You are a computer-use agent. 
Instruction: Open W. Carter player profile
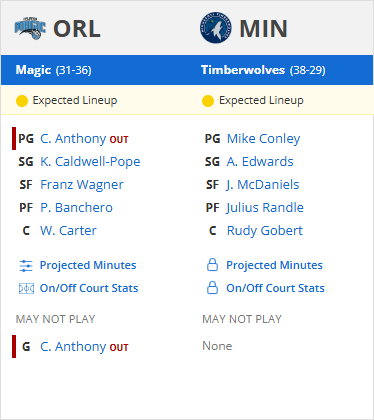(68, 231)
